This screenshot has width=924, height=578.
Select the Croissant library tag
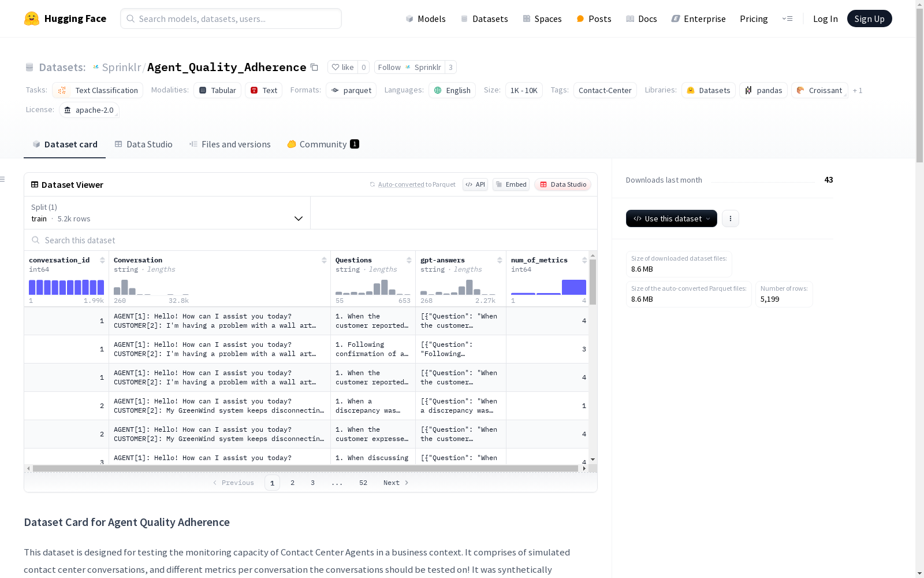pos(819,90)
